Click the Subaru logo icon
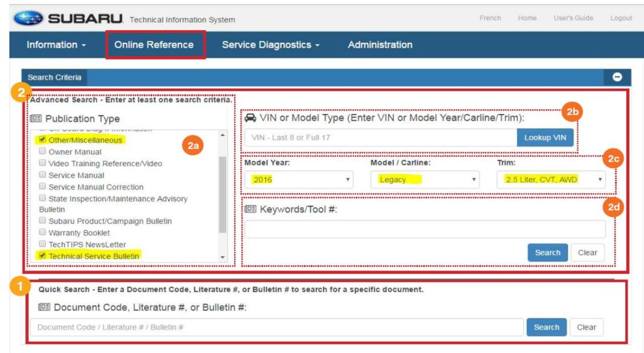This screenshot has height=353, width=644. (28, 18)
